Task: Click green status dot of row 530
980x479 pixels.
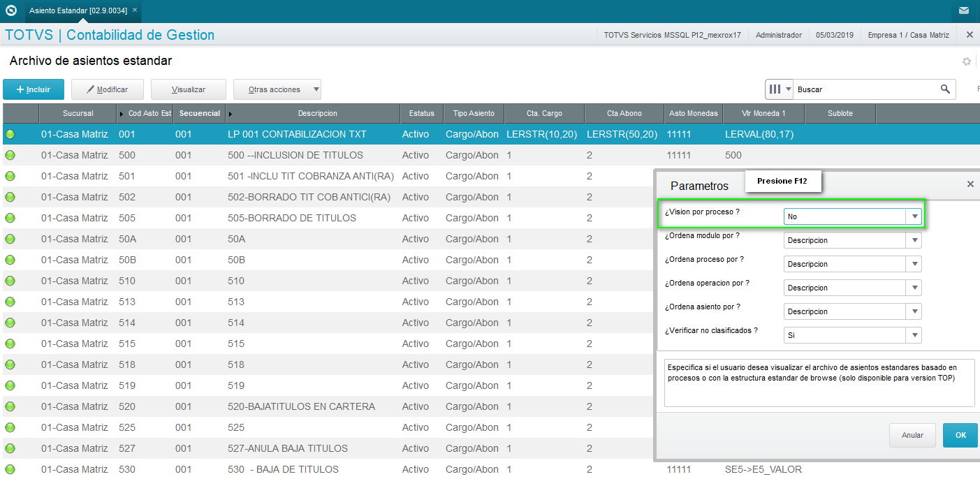Action: 10,469
